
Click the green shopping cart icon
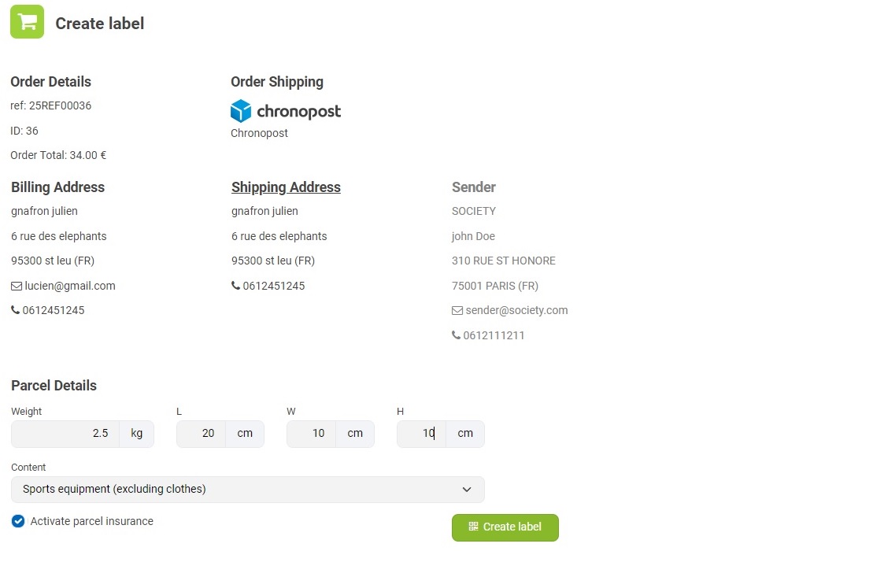point(27,22)
